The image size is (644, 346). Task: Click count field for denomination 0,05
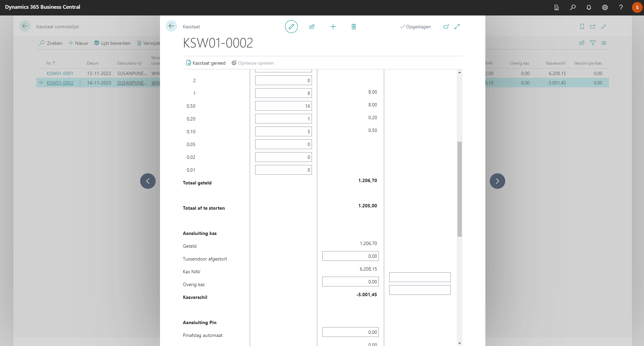pyautogui.click(x=283, y=144)
